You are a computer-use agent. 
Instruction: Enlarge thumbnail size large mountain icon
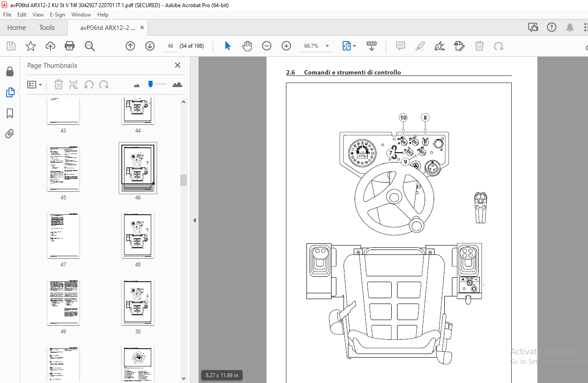pyautogui.click(x=177, y=84)
